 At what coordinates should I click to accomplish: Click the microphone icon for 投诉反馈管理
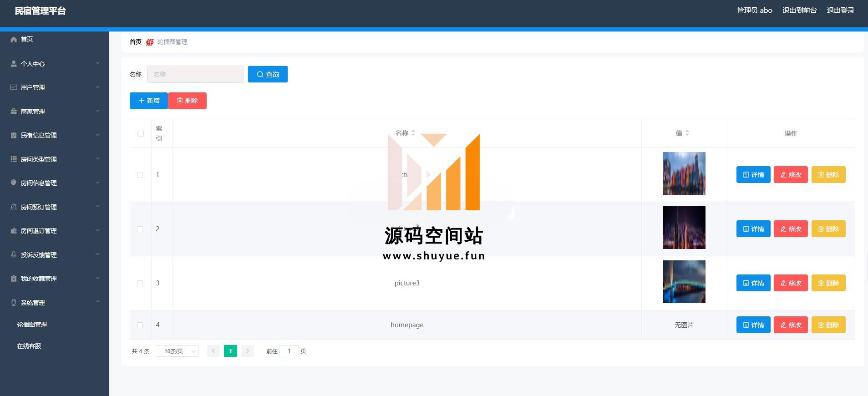[14, 255]
